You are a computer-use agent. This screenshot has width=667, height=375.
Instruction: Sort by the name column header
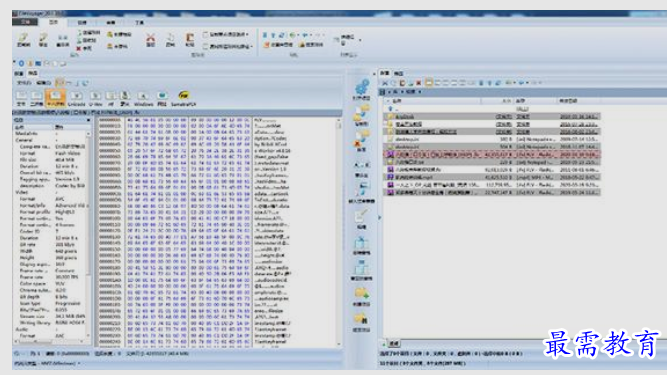pos(433,101)
